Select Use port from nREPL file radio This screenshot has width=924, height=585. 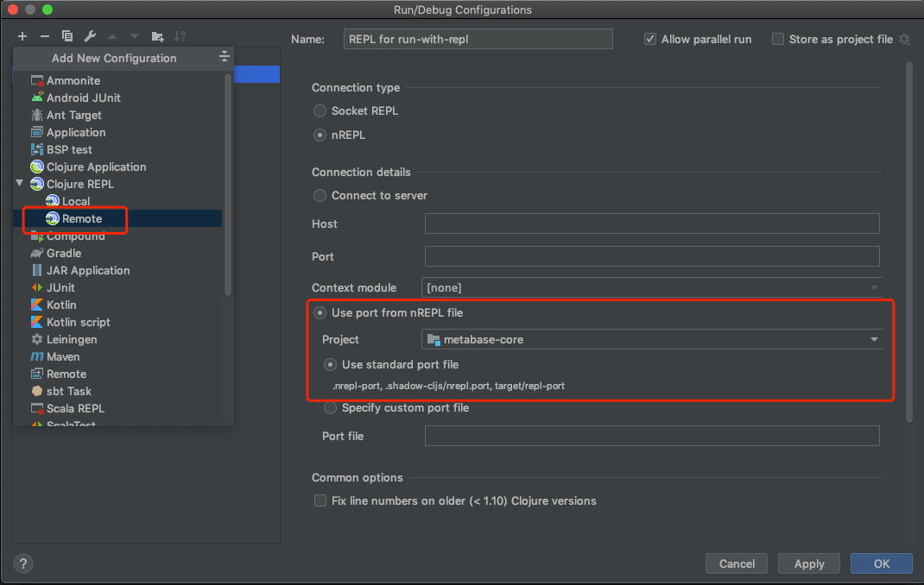[x=320, y=312]
